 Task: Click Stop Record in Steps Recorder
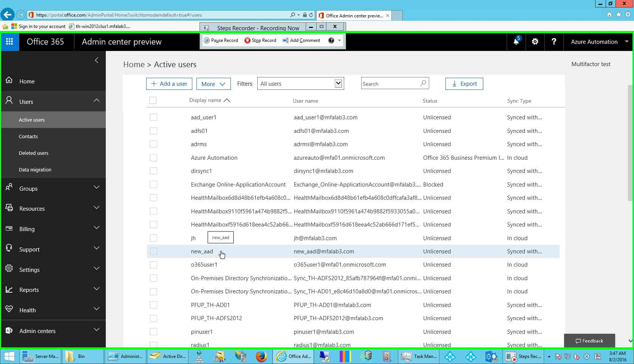pyautogui.click(x=260, y=40)
